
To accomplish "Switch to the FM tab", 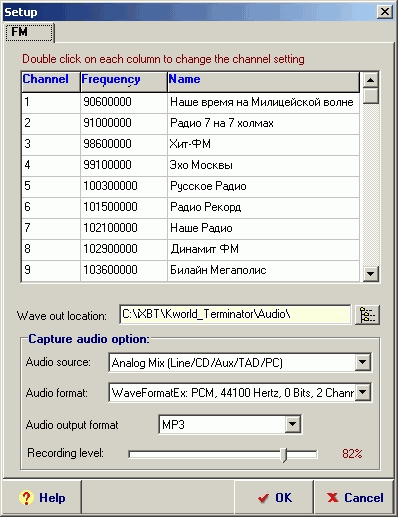I will click(x=29, y=32).
